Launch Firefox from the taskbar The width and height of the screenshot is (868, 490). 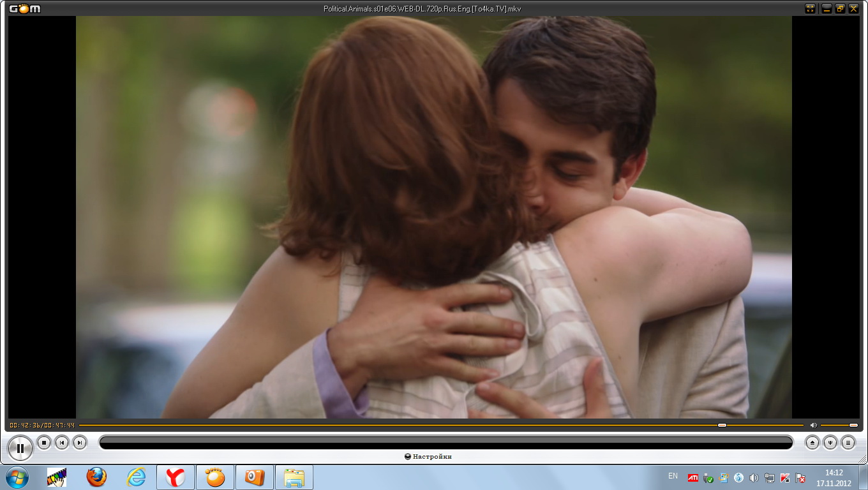click(96, 477)
